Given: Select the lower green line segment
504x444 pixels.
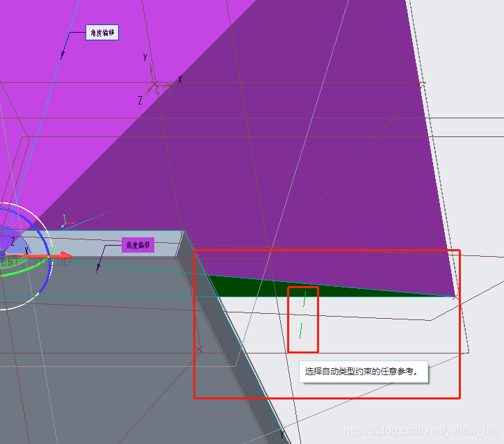Looking at the screenshot, I should (x=301, y=330).
